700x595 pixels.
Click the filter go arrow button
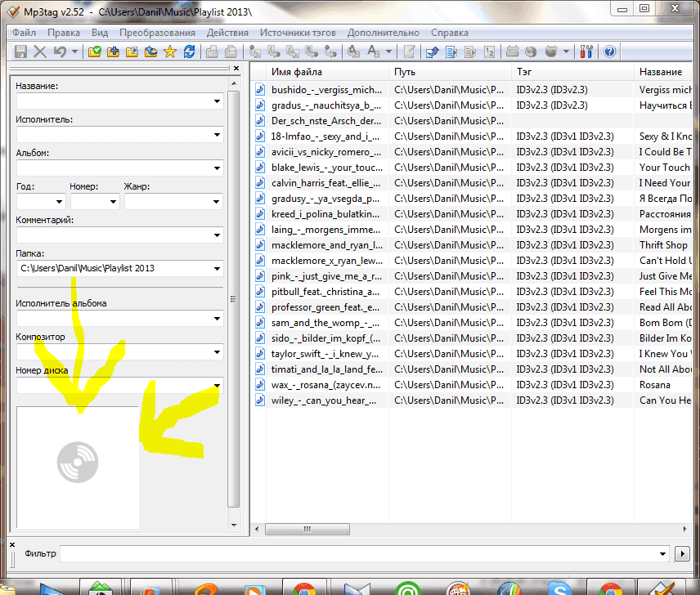click(682, 554)
